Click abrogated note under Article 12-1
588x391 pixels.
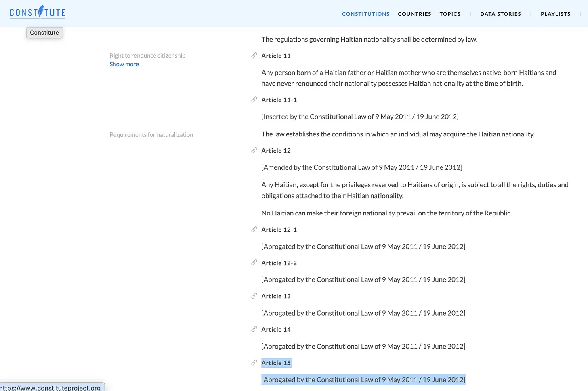point(363,247)
